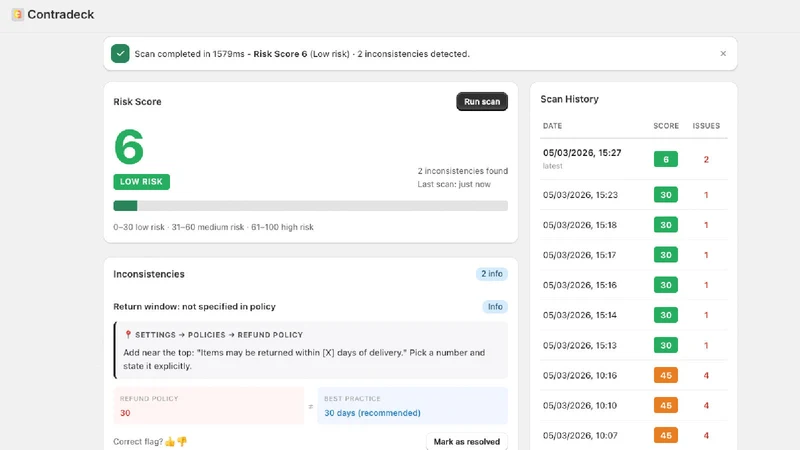The width and height of the screenshot is (800, 450).
Task: Click the risk score progress bar
Action: click(310, 206)
